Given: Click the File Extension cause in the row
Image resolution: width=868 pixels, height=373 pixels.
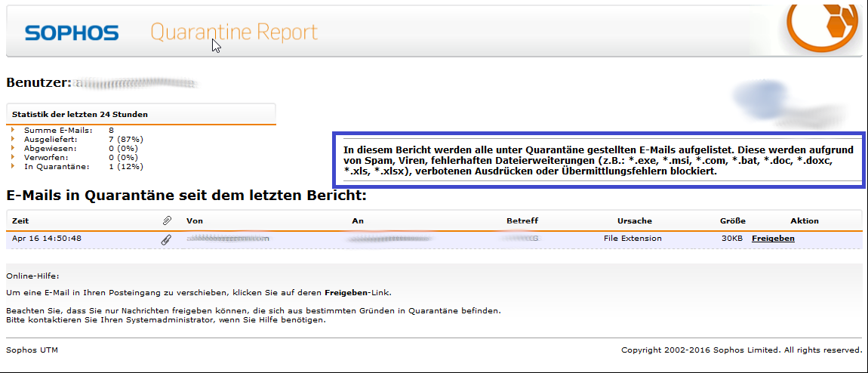Looking at the screenshot, I should pyautogui.click(x=633, y=239).
